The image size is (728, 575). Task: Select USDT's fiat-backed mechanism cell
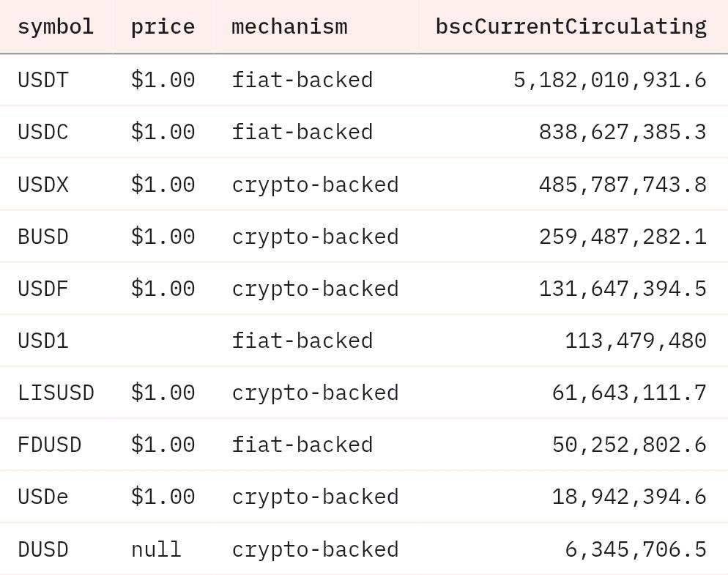(x=302, y=80)
